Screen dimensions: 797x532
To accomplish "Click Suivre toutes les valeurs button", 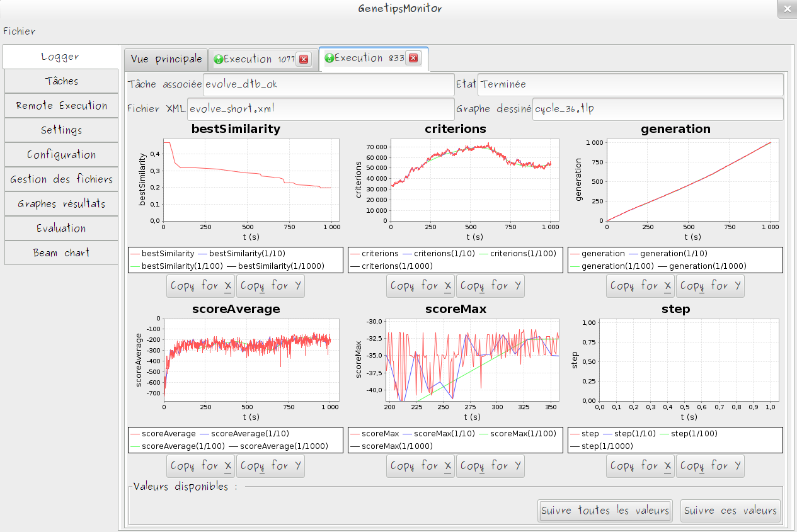I will click(605, 511).
